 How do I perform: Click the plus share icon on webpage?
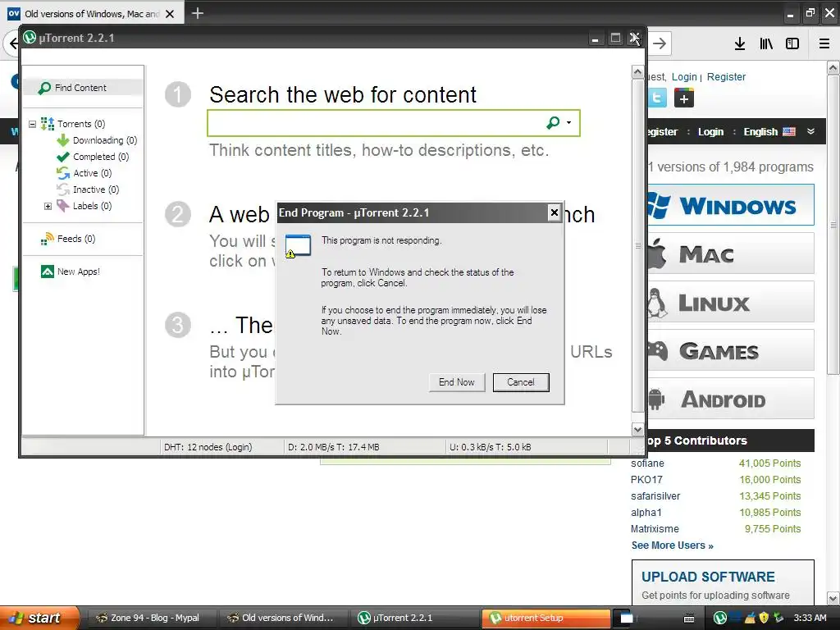683,98
